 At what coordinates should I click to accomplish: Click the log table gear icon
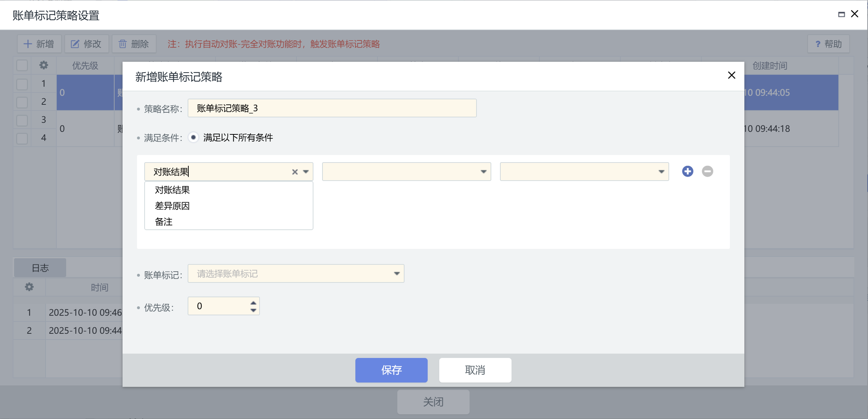pyautogui.click(x=29, y=287)
